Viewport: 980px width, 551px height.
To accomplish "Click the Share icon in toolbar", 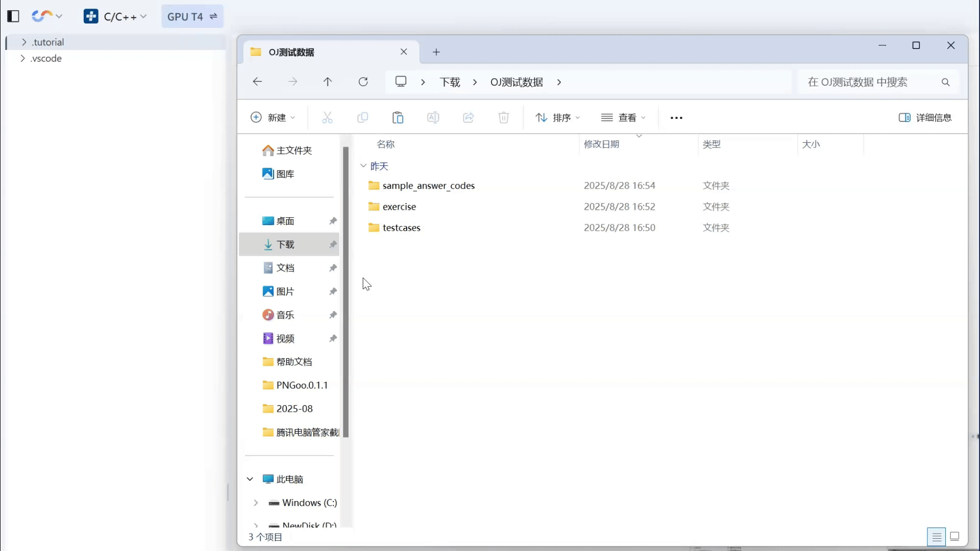I will click(468, 118).
